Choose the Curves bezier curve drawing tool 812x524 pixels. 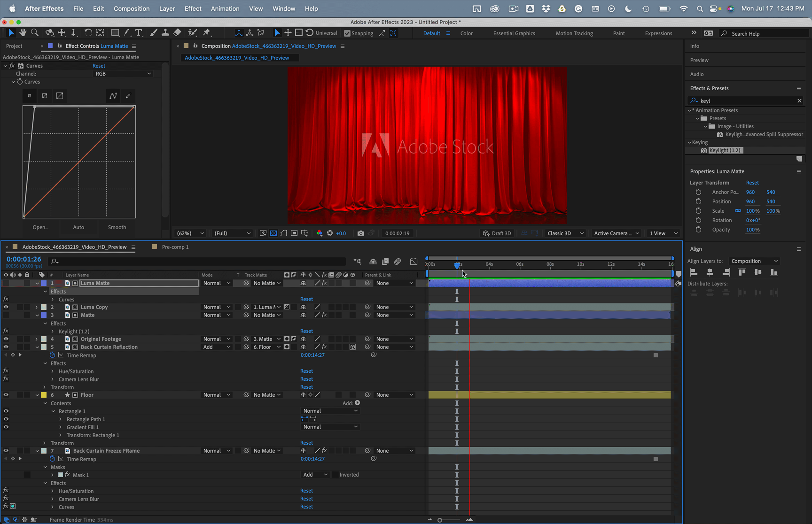coord(113,96)
